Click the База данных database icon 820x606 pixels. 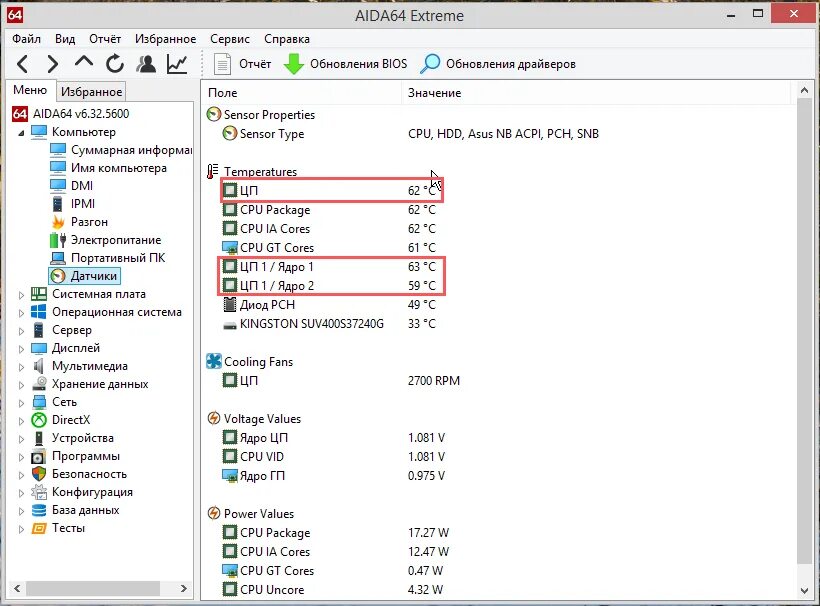pyautogui.click(x=39, y=510)
